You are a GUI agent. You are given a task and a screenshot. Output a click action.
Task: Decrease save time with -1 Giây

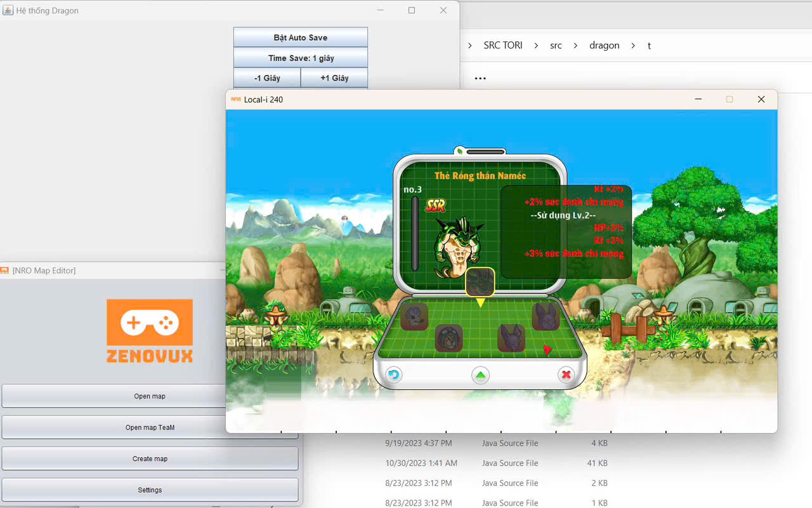[x=267, y=78]
